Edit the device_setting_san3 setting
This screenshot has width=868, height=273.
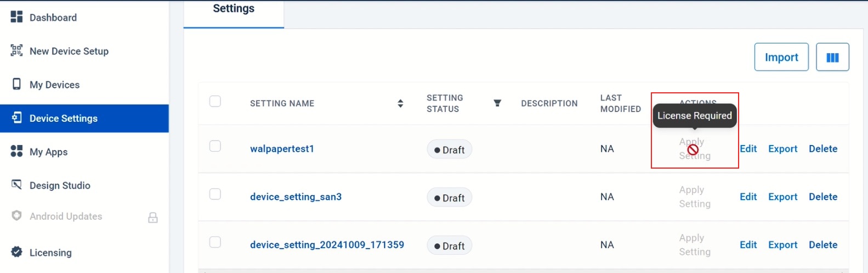(x=748, y=197)
